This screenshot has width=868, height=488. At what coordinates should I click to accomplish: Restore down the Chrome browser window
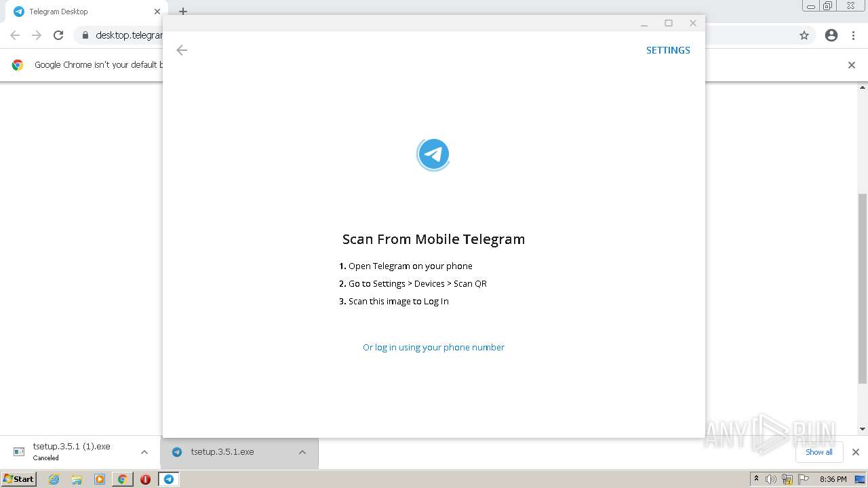tap(828, 6)
